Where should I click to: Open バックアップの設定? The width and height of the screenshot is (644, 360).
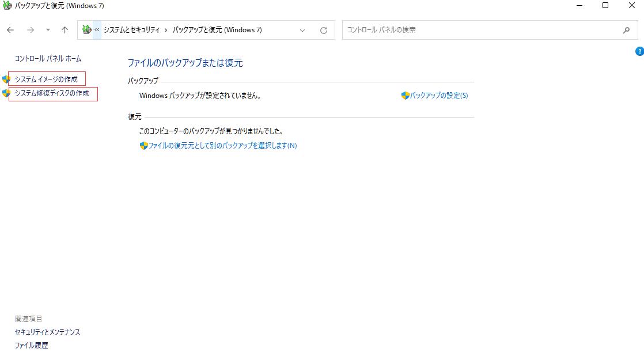(x=438, y=95)
